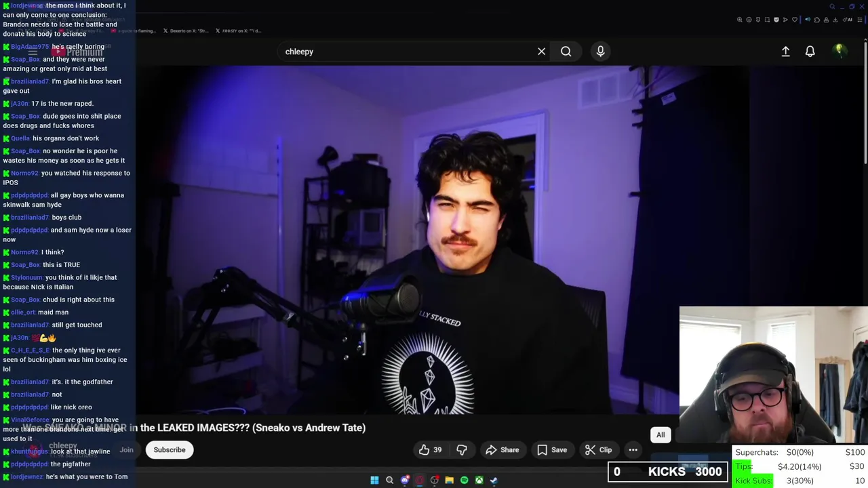Open OBS Studio from the taskbar
Image resolution: width=868 pixels, height=488 pixels.
435,480
